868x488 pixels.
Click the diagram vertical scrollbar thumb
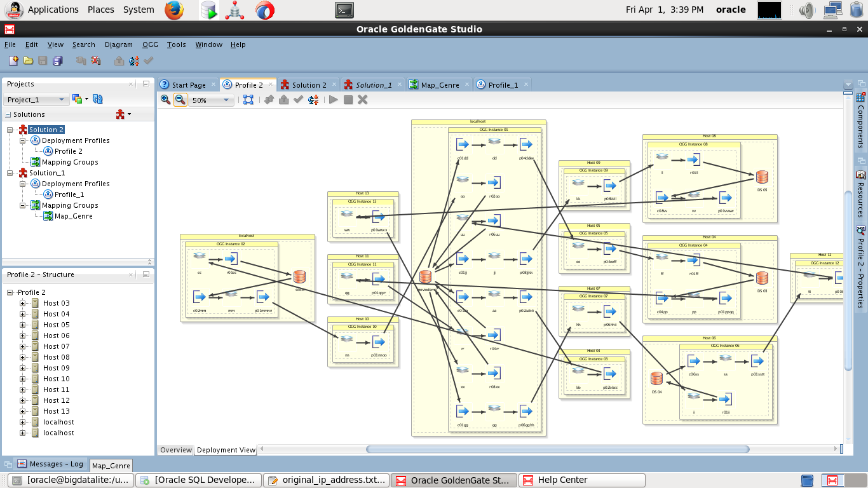click(x=848, y=280)
